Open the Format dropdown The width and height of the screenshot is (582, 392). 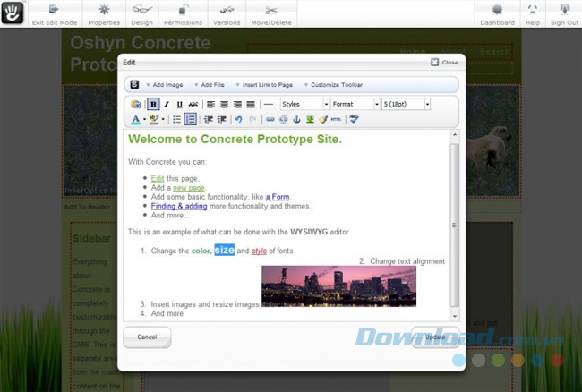coord(355,105)
